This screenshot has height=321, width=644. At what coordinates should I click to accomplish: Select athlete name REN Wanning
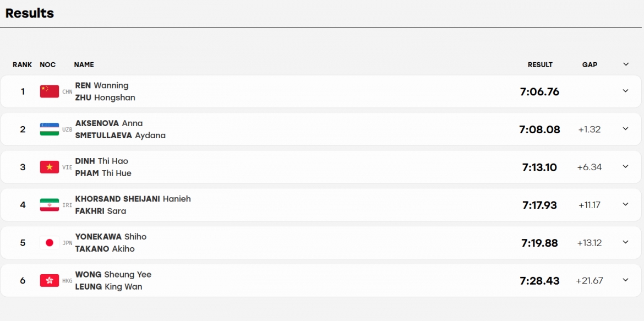[x=102, y=85]
